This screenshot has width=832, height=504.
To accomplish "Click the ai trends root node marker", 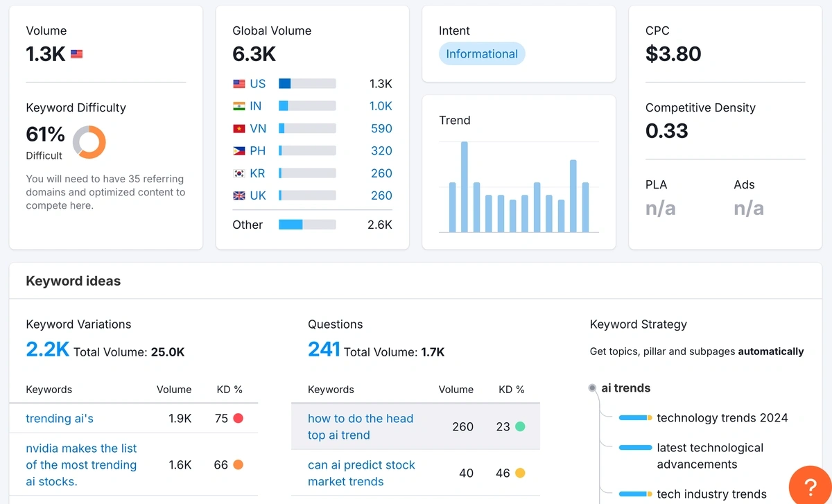I will [593, 388].
